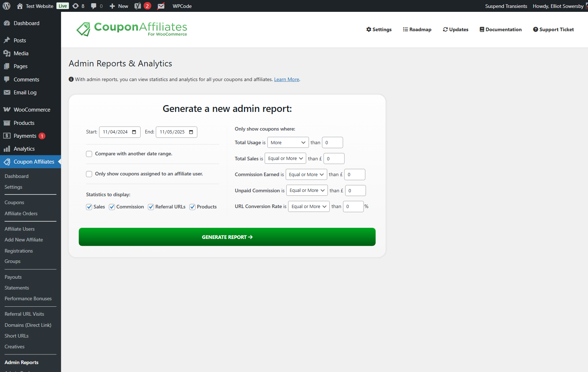Click the Updates refresh icon in header

[x=445, y=29]
